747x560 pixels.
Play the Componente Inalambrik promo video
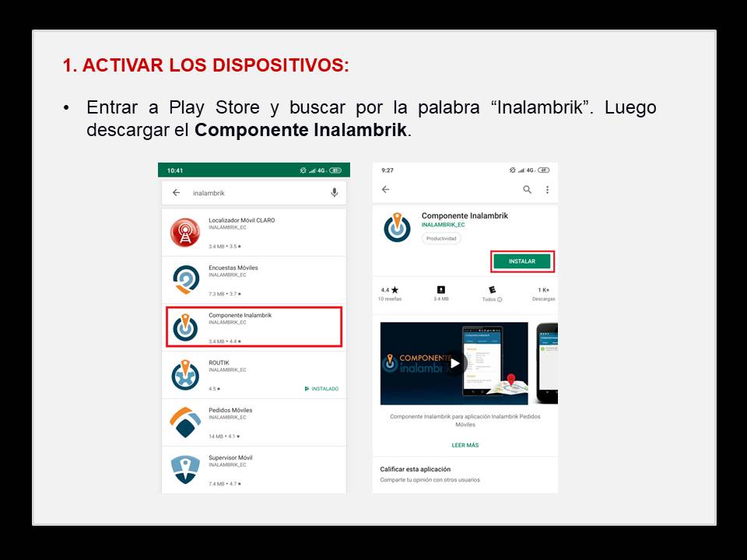455,363
